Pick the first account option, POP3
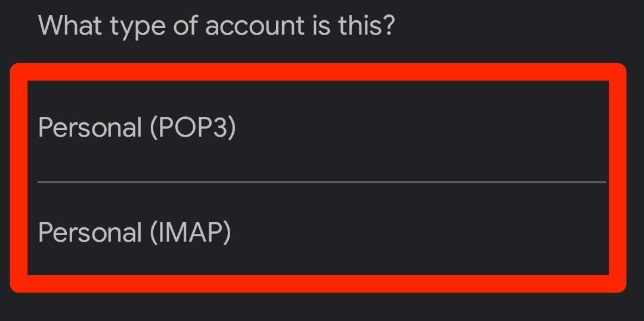 (137, 128)
